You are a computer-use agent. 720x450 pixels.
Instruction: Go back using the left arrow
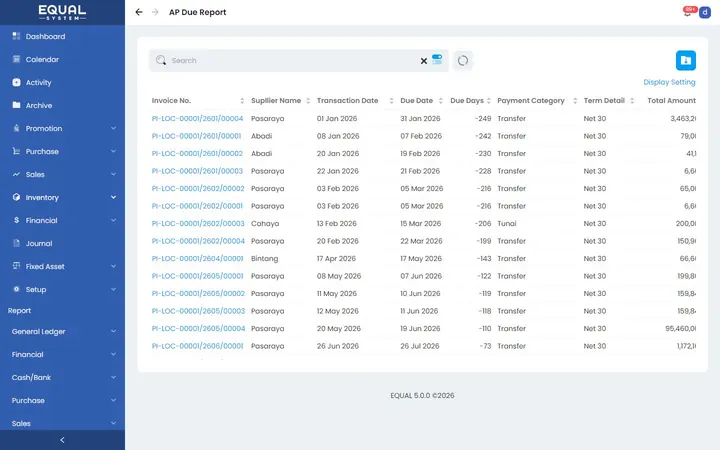pyautogui.click(x=139, y=12)
